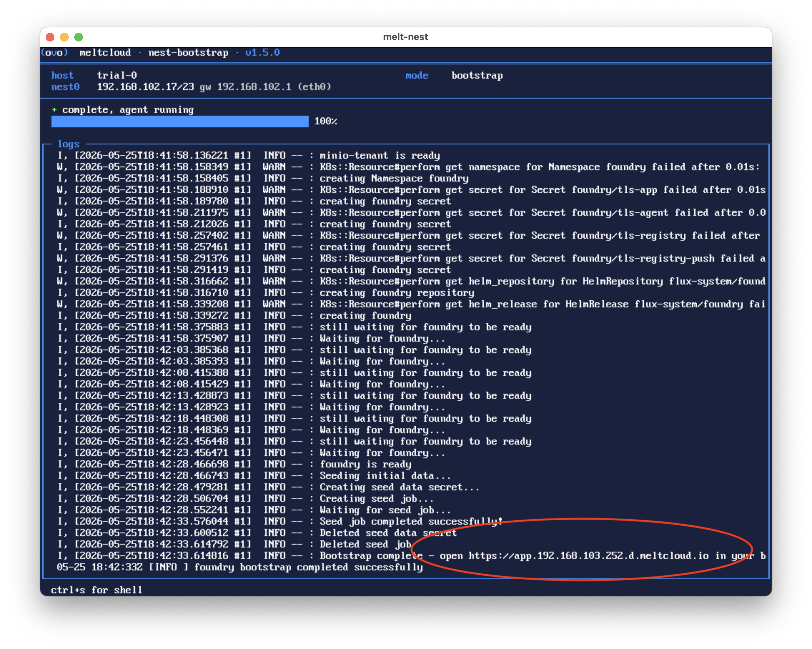Click the 'Creating seed job...' log line
Image resolution: width=812 pixels, height=649 pixels.
click(246, 498)
